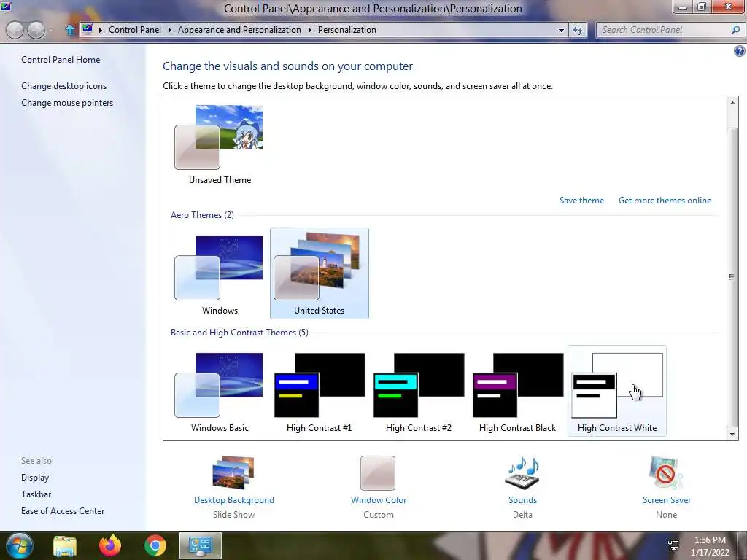The height and width of the screenshot is (560, 747).
Task: Click Basic and High Contrast Themes (5) header
Action: point(239,332)
